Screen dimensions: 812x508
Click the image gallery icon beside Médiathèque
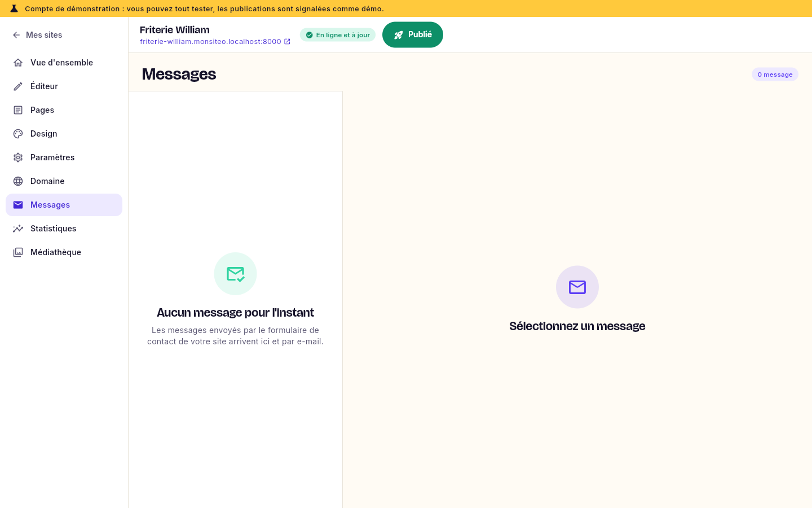click(18, 252)
